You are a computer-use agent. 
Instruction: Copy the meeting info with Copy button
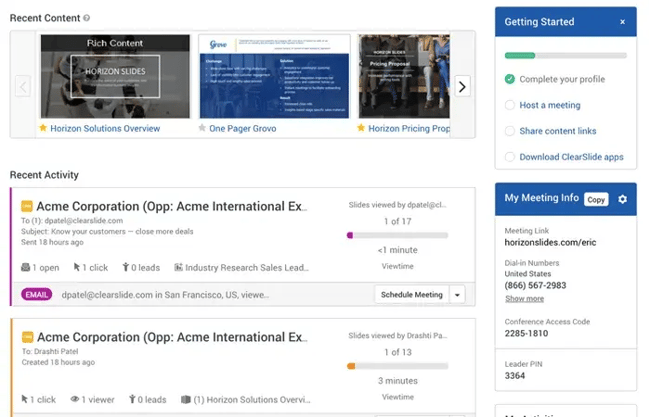pyautogui.click(x=595, y=199)
